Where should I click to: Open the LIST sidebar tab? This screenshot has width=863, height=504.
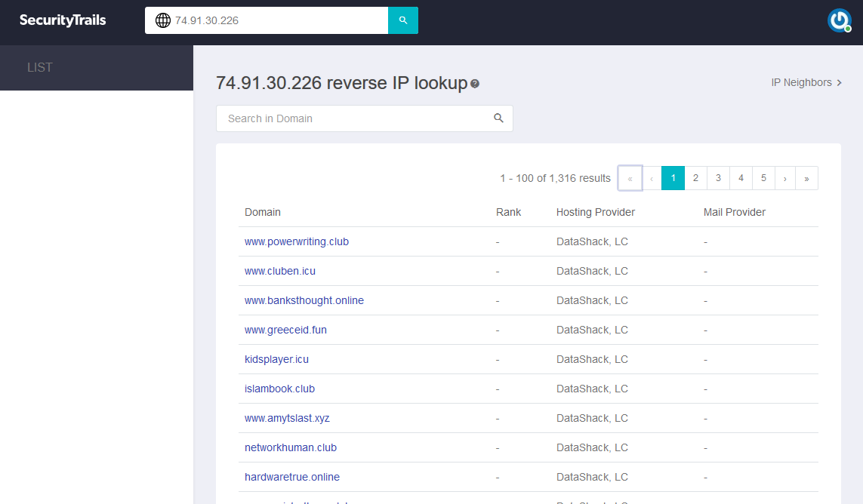97,68
